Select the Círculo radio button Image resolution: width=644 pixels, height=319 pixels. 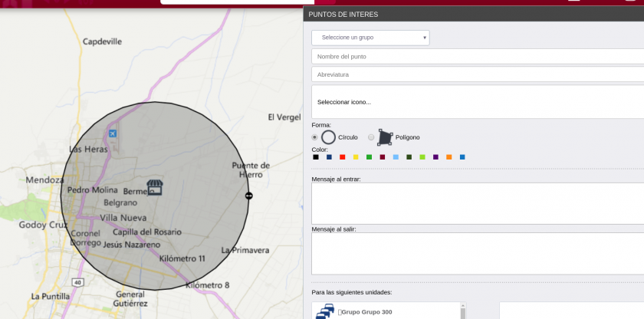(x=314, y=137)
